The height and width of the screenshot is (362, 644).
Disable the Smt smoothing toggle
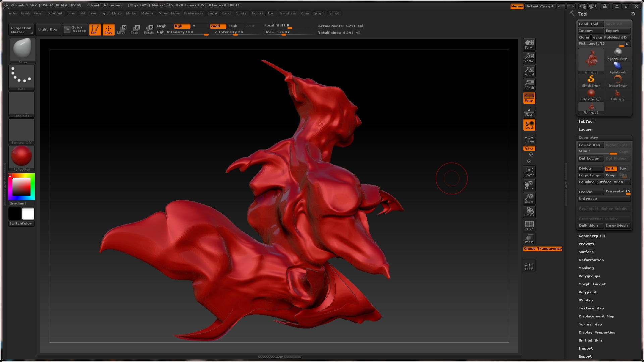(x=610, y=169)
